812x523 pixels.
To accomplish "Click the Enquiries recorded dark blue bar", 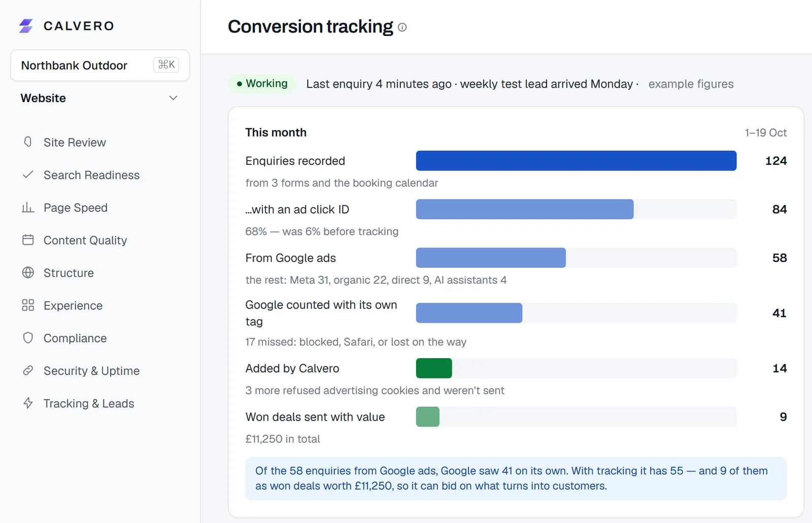I will (x=576, y=161).
